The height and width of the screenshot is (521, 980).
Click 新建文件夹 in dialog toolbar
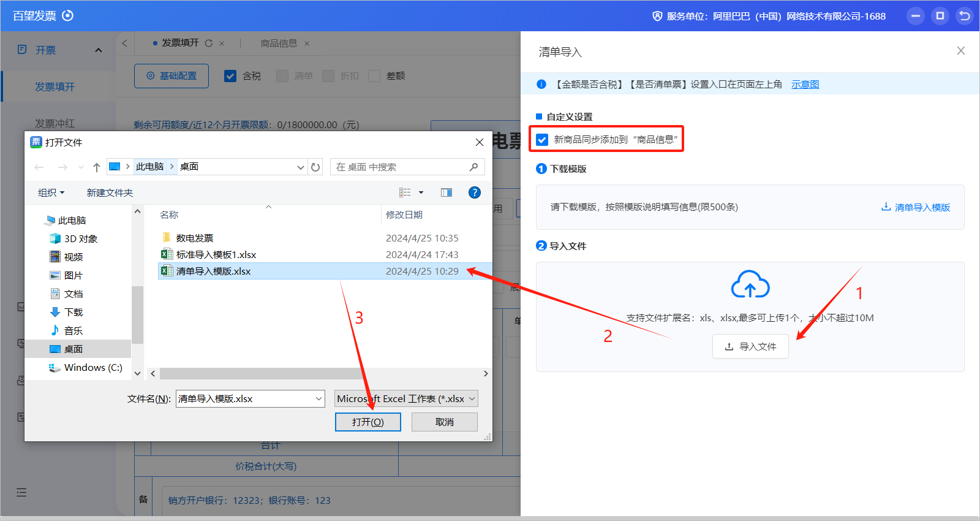pyautogui.click(x=110, y=192)
